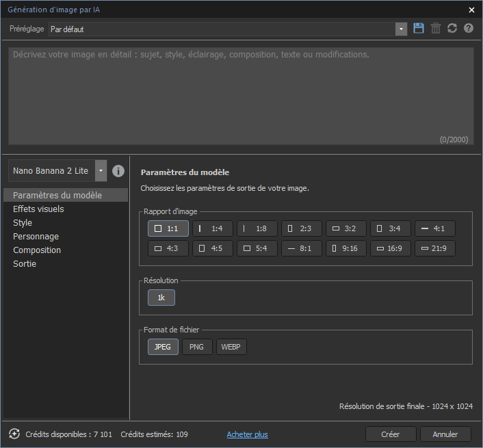The width and height of the screenshot is (483, 448).
Task: Click the (0/2000) character counter
Action: [454, 140]
